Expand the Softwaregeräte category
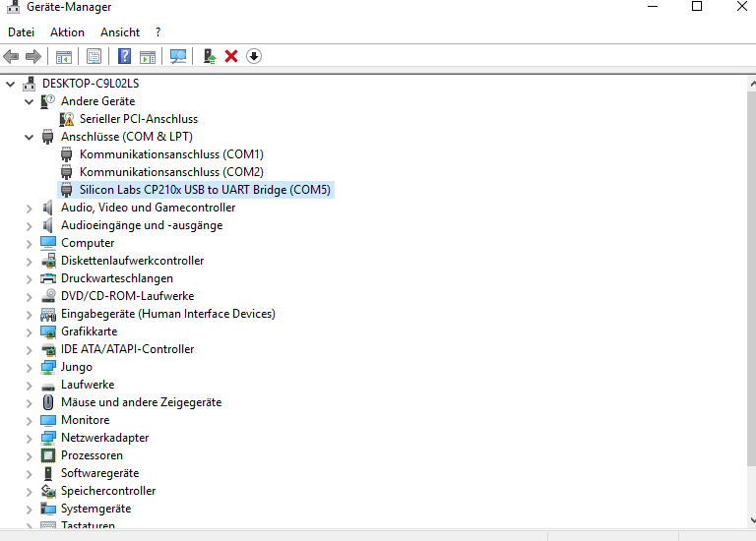The image size is (756, 541). pyautogui.click(x=29, y=474)
